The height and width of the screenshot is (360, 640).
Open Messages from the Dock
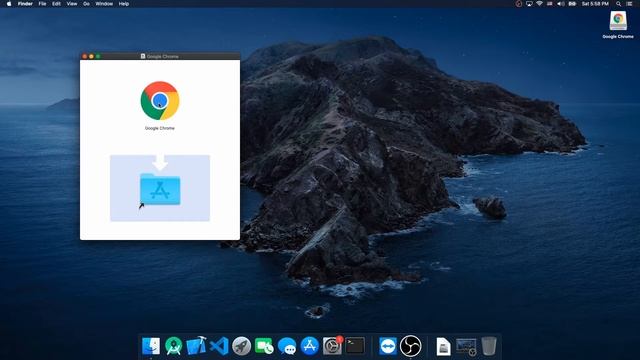pos(287,346)
